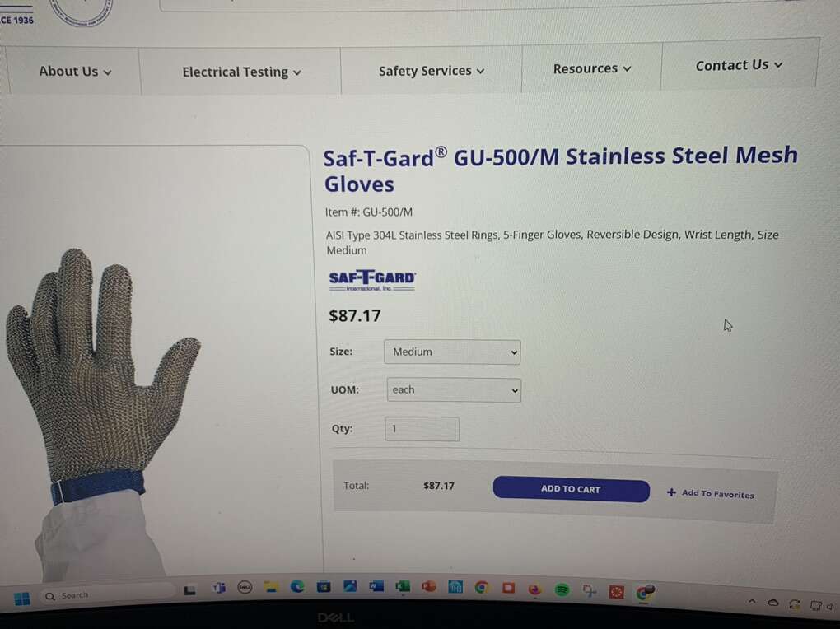Launch Excel from the taskbar
The height and width of the screenshot is (629, 840).
[x=403, y=586]
